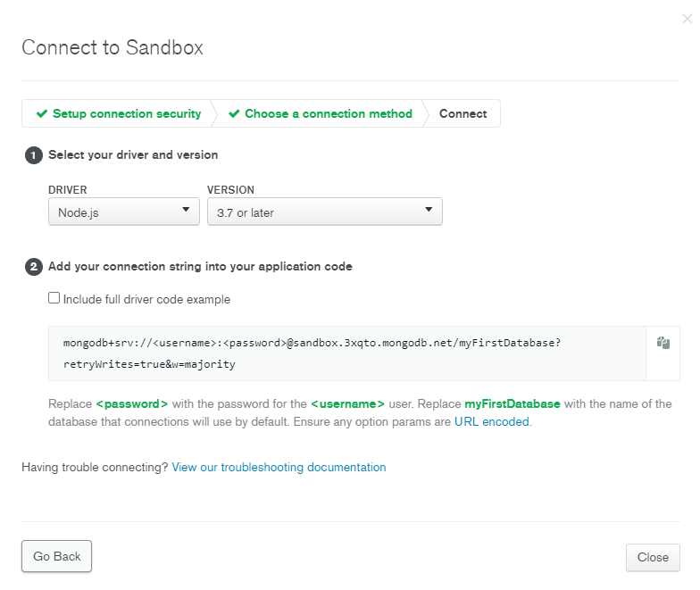Image resolution: width=700 pixels, height=590 pixels.
Task: Click the Close button at bottom right
Action: point(653,557)
